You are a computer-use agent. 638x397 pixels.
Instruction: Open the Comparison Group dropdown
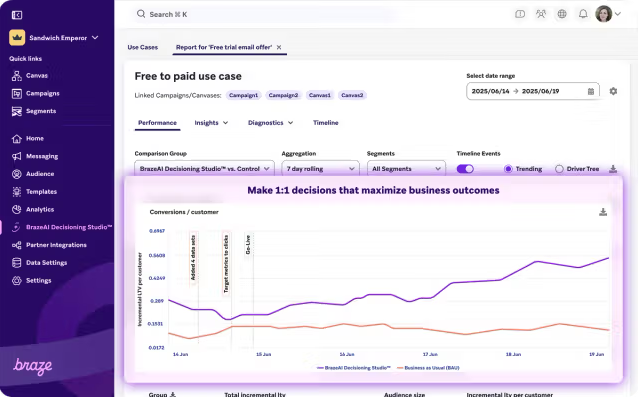(x=204, y=169)
